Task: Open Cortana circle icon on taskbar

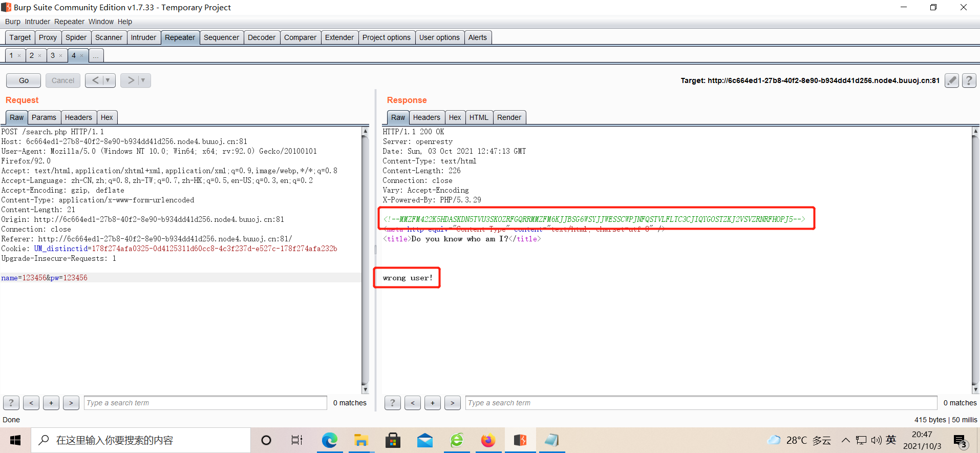Action: (266, 440)
